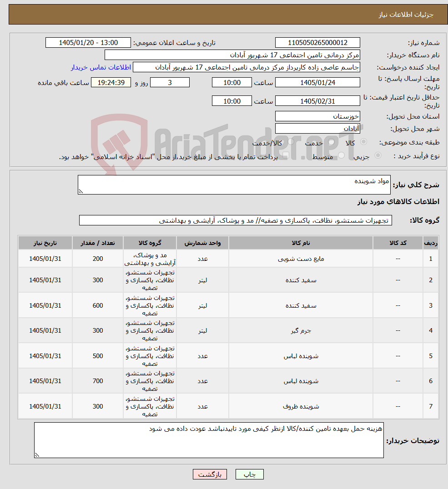Viewport: 448px width, 489px height.
Task: Select the خدمت radio button
Action: click(x=331, y=142)
